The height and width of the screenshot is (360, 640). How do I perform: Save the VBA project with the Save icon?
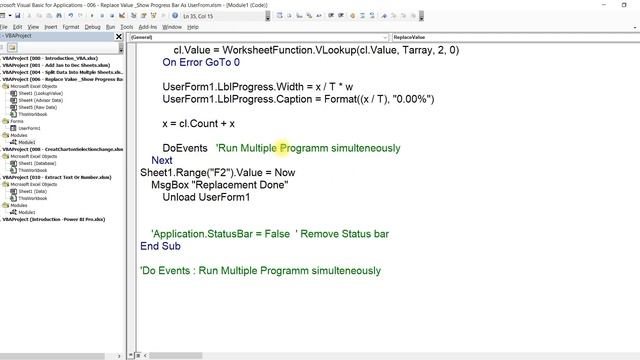18,16
